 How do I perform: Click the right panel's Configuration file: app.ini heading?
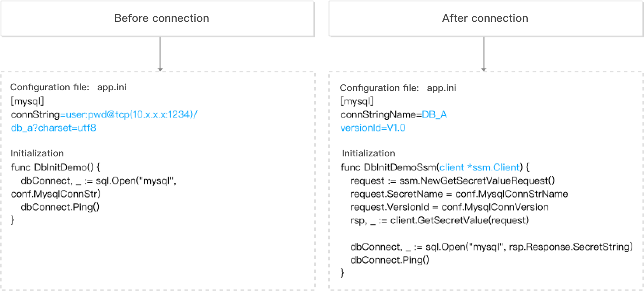click(398, 88)
